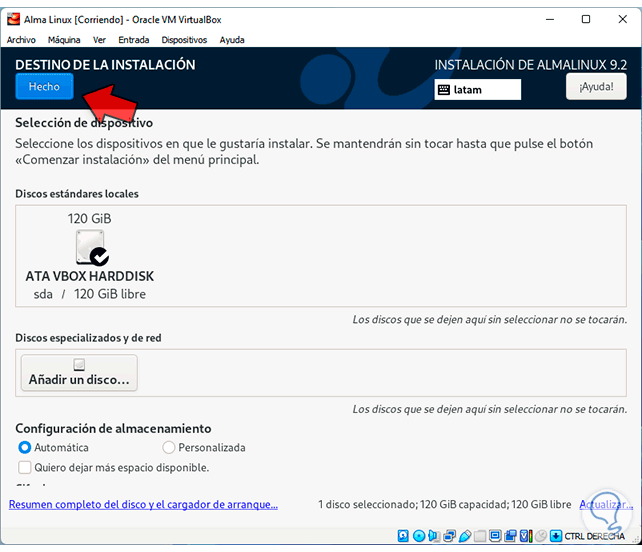Click the mouse integration status icon

541,536
